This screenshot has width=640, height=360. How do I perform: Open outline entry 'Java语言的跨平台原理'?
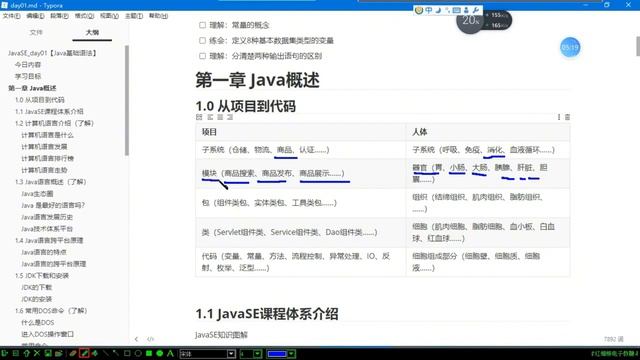coord(53,264)
